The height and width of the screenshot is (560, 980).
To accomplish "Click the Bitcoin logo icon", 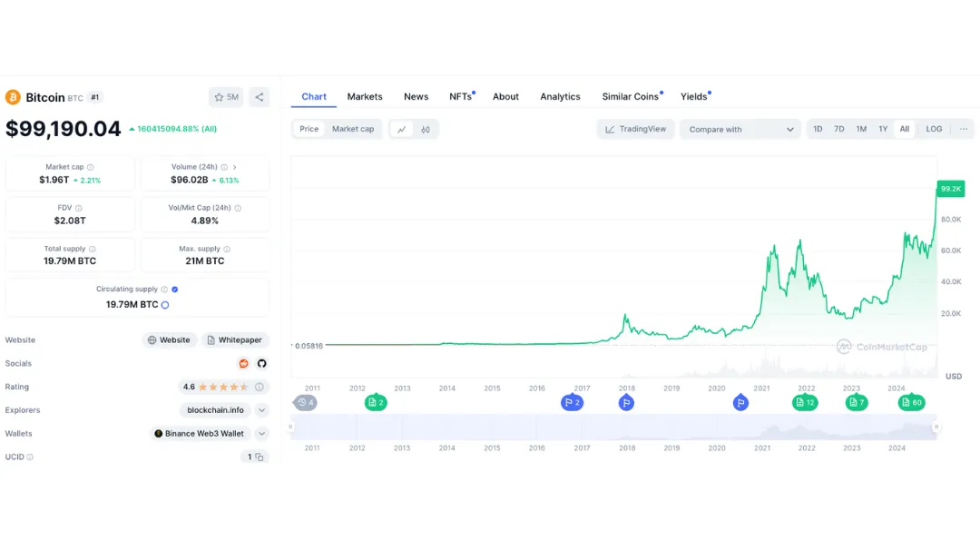I will coord(13,97).
